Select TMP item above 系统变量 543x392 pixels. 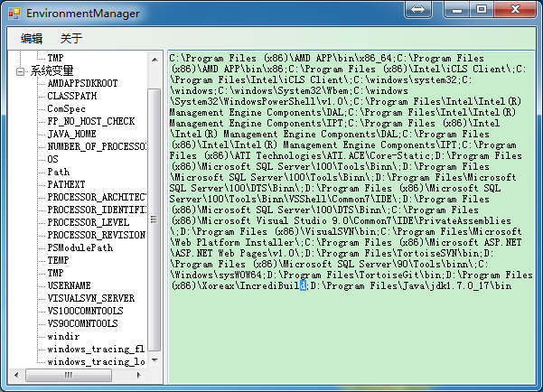55,58
